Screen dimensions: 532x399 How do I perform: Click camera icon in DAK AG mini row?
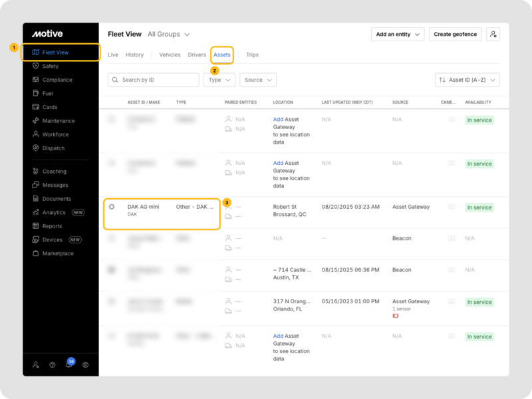[451, 207]
